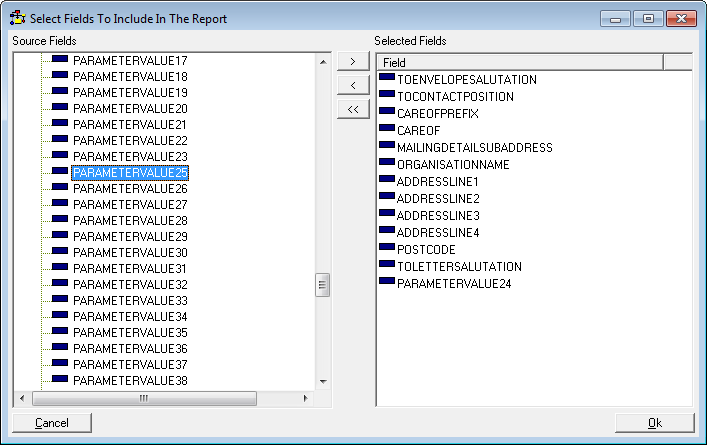The width and height of the screenshot is (707, 445).
Task: Click the icon next to PARAMETERVALUE24 in Selected Fields
Action: pyautogui.click(x=387, y=281)
